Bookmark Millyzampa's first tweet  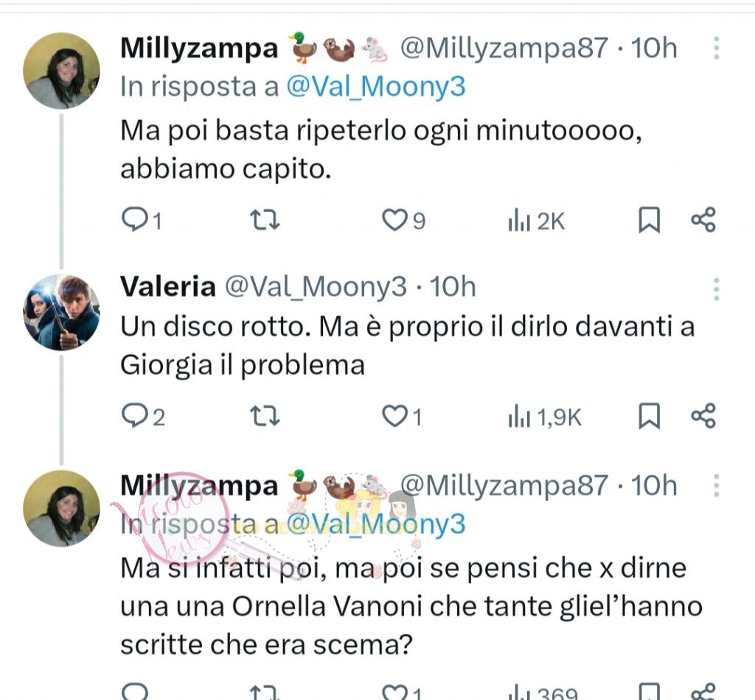649,220
